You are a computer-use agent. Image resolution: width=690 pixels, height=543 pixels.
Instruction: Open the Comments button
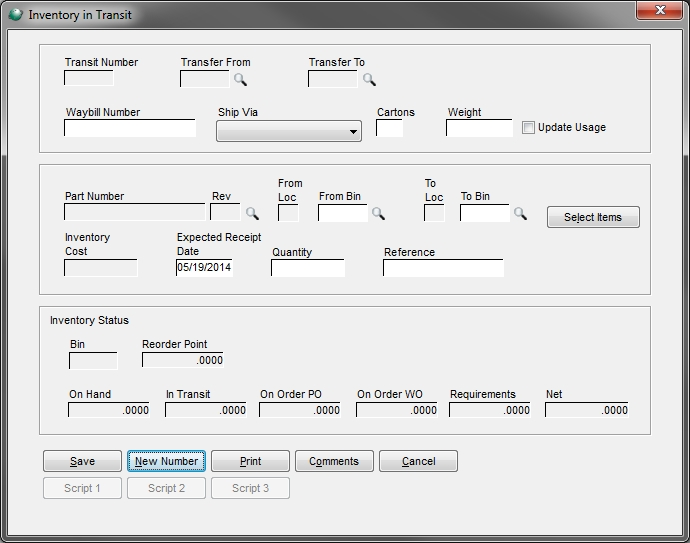pyautogui.click(x=334, y=461)
